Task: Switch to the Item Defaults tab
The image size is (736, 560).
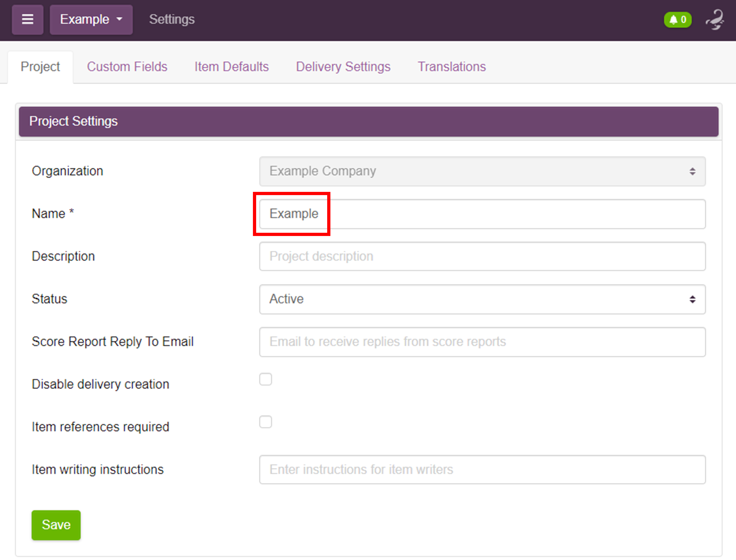Action: (232, 67)
